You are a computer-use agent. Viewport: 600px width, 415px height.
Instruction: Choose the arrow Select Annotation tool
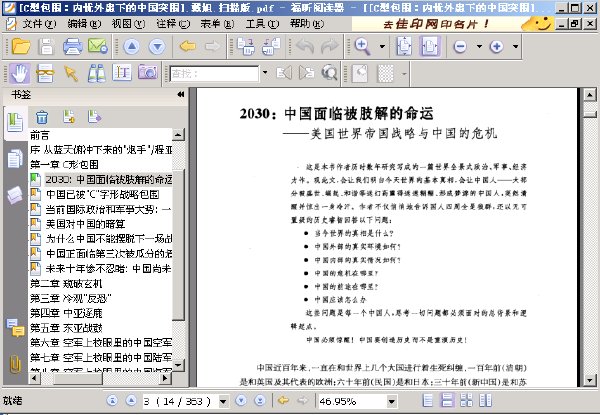tap(71, 73)
